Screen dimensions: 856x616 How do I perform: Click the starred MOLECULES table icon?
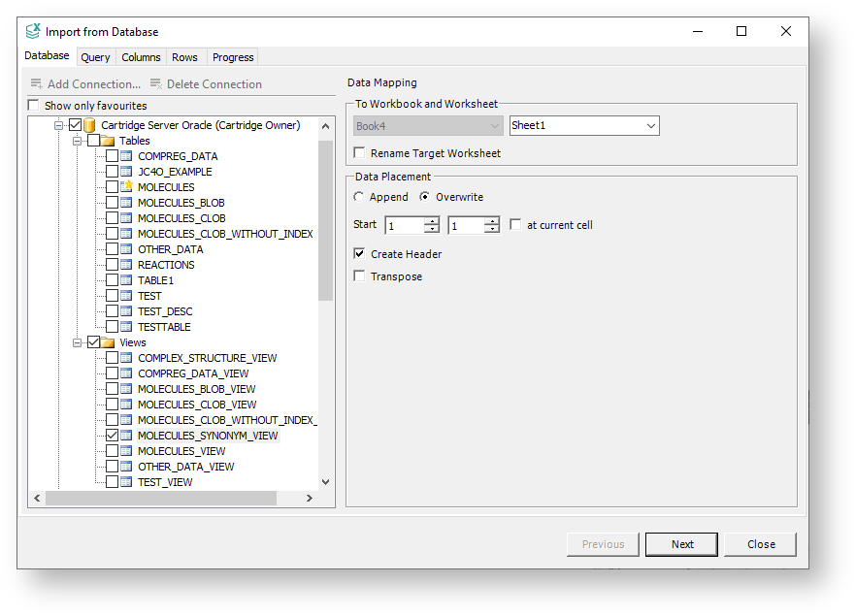126,187
